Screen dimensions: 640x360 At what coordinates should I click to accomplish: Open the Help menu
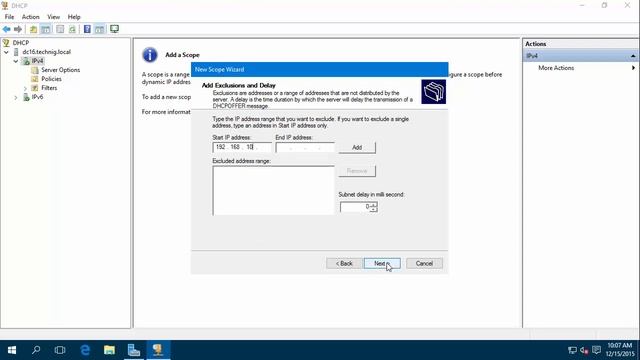(x=74, y=17)
